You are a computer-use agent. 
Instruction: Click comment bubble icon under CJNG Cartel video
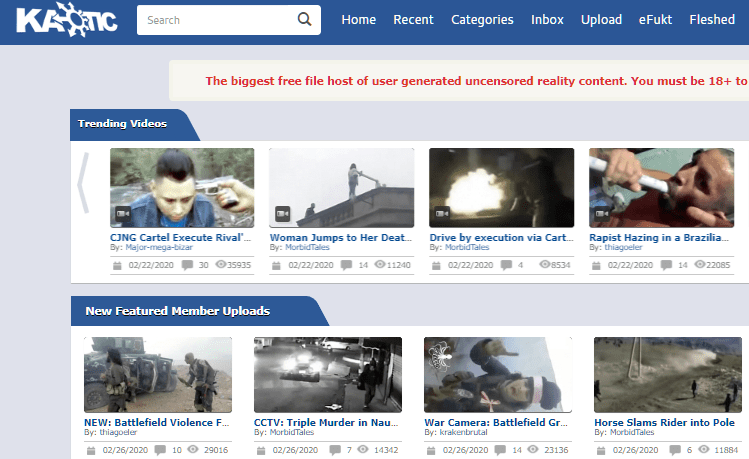click(187, 265)
